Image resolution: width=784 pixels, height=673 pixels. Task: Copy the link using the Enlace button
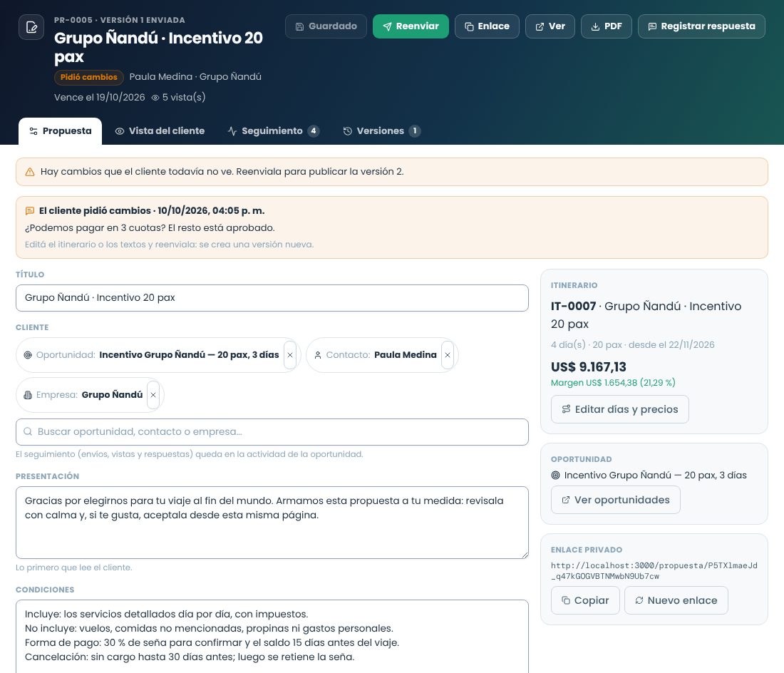[x=487, y=26]
